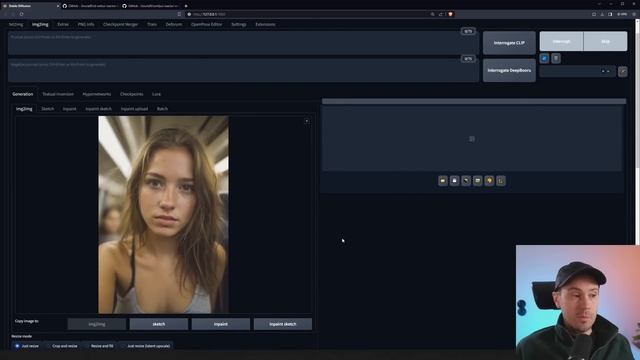The height and width of the screenshot is (360, 640).
Task: Select the Just resize radio option
Action: (27, 346)
